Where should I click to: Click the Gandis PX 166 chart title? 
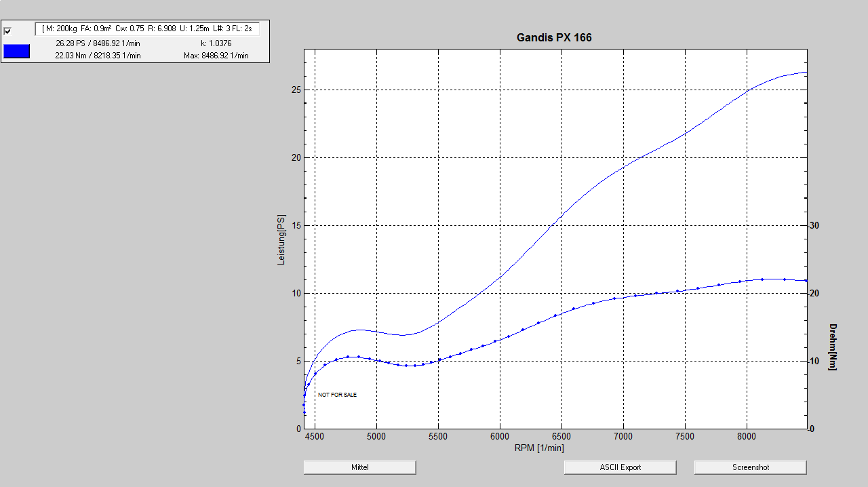[554, 38]
